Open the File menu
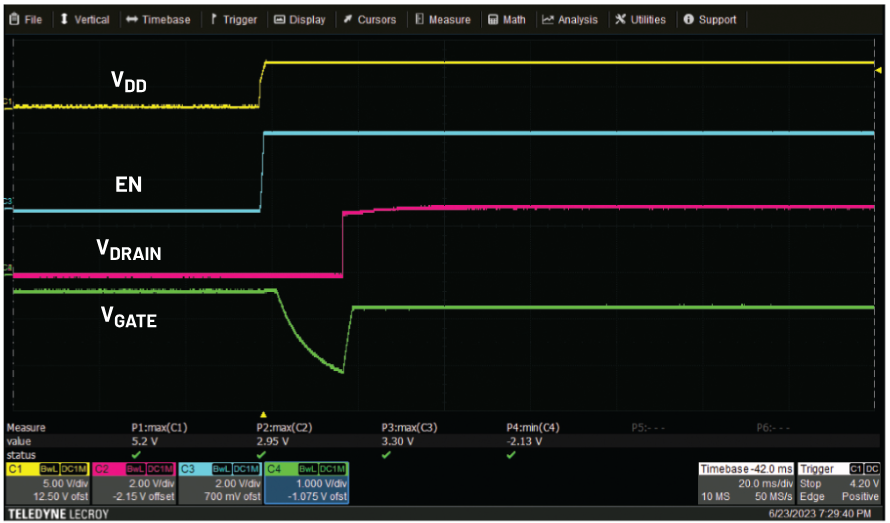The image size is (890, 523). coord(25,19)
